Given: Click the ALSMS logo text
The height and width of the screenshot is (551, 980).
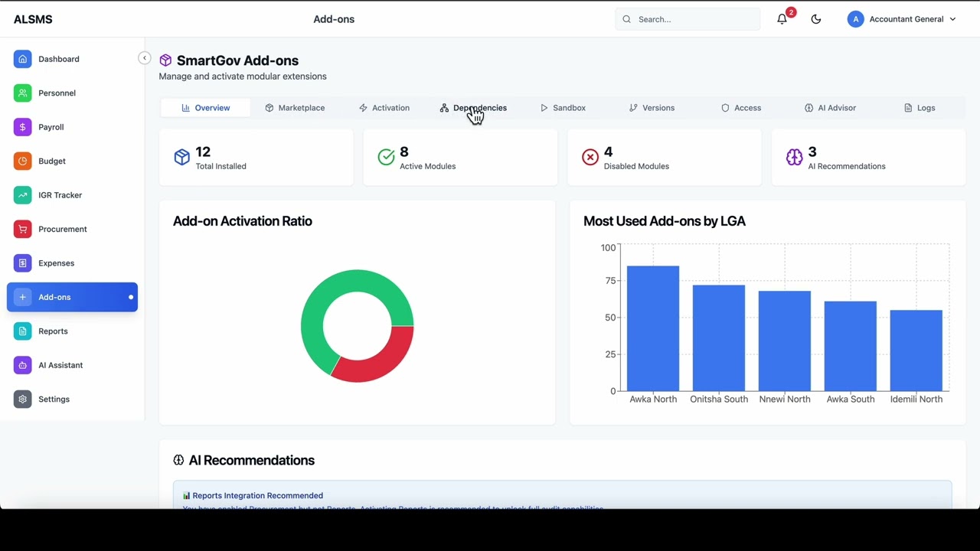Looking at the screenshot, I should tap(33, 19).
